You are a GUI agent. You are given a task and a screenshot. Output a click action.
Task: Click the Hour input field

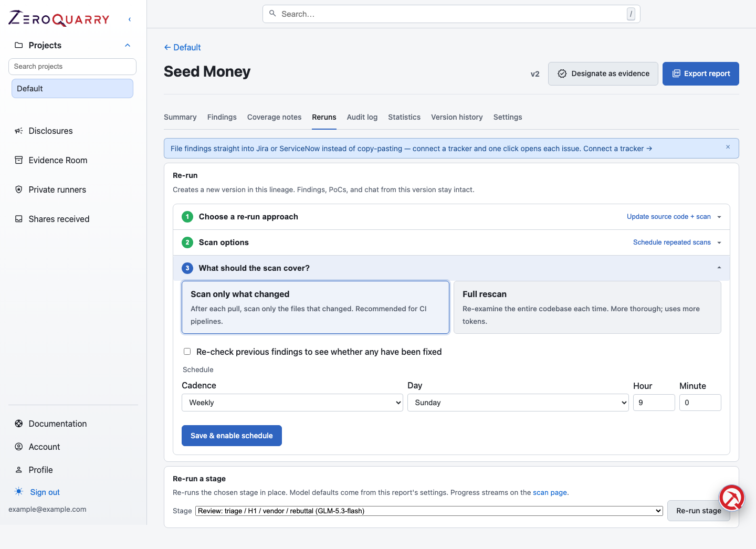(654, 403)
